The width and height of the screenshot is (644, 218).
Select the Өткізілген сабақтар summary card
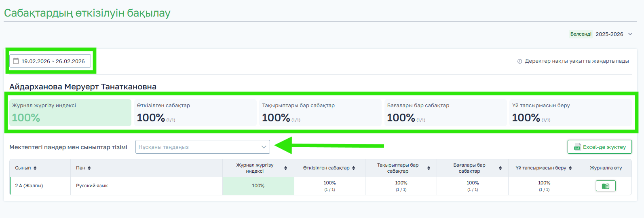coord(195,112)
